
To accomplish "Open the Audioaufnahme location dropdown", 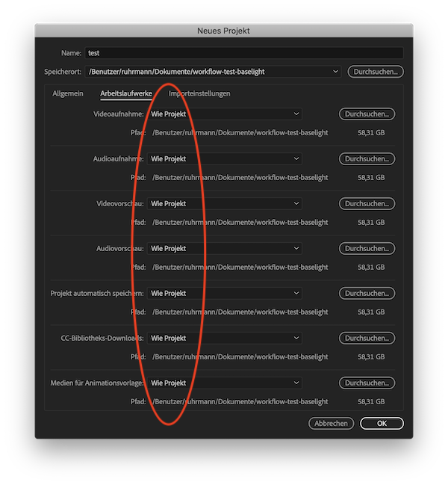I will point(225,159).
